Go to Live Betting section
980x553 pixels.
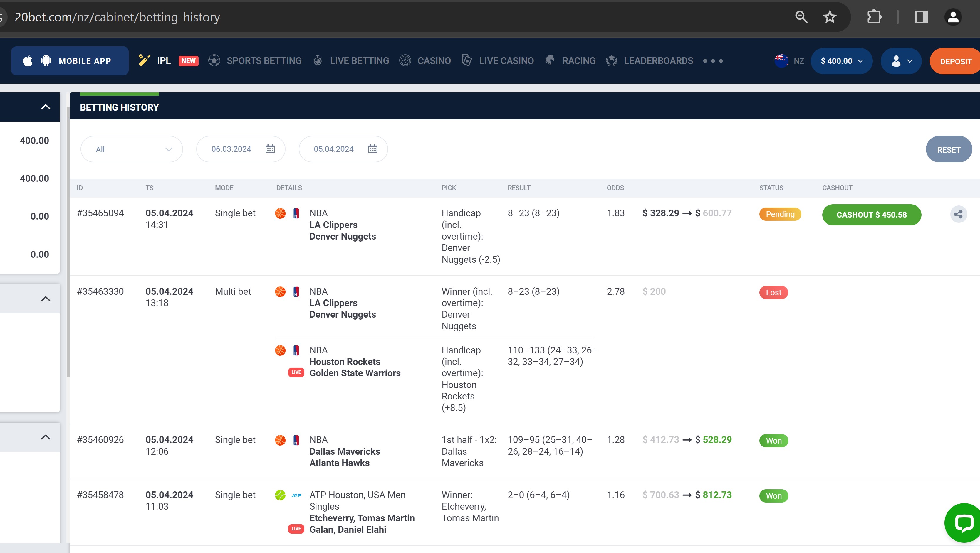[360, 61]
